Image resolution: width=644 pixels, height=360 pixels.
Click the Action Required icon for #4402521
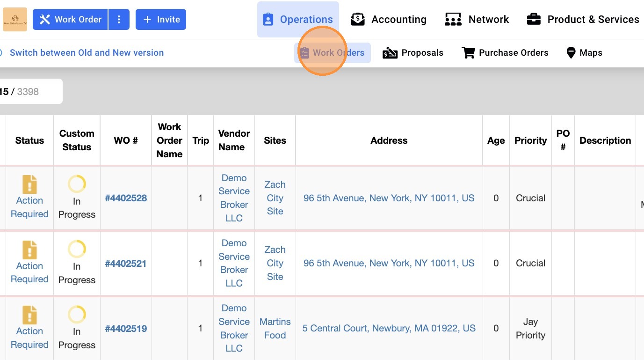point(29,250)
